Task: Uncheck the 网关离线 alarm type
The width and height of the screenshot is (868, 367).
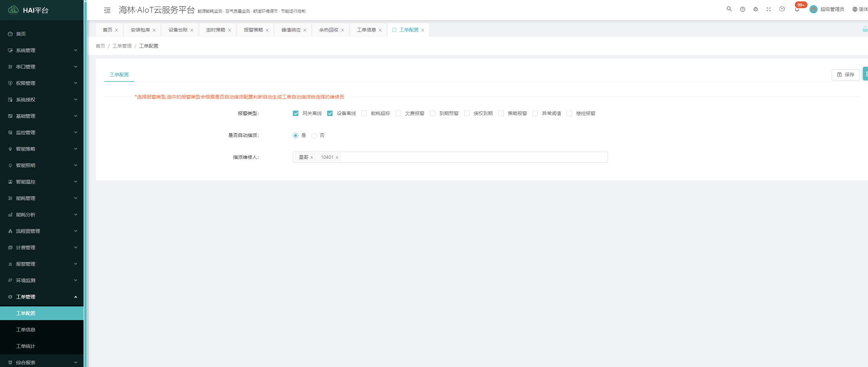Action: click(296, 113)
